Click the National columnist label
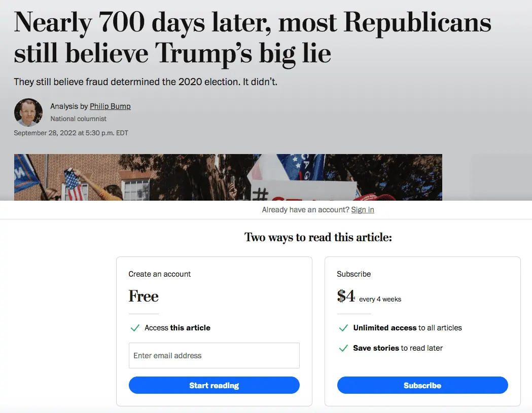Screen dimensions: 532x413 coord(79,119)
